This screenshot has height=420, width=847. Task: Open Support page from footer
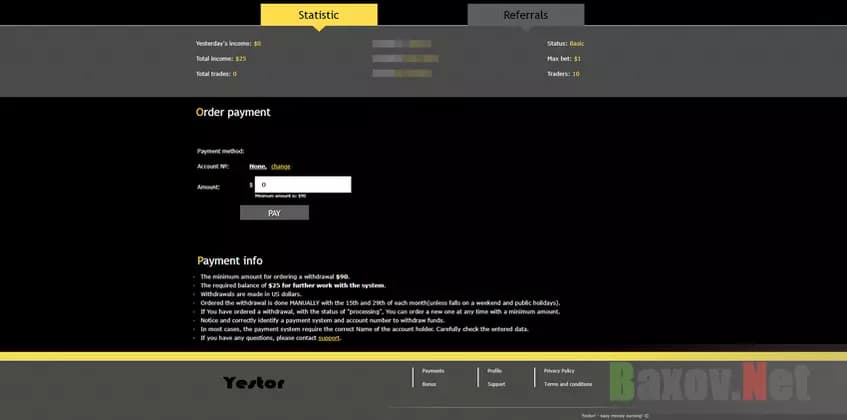pyautogui.click(x=496, y=384)
